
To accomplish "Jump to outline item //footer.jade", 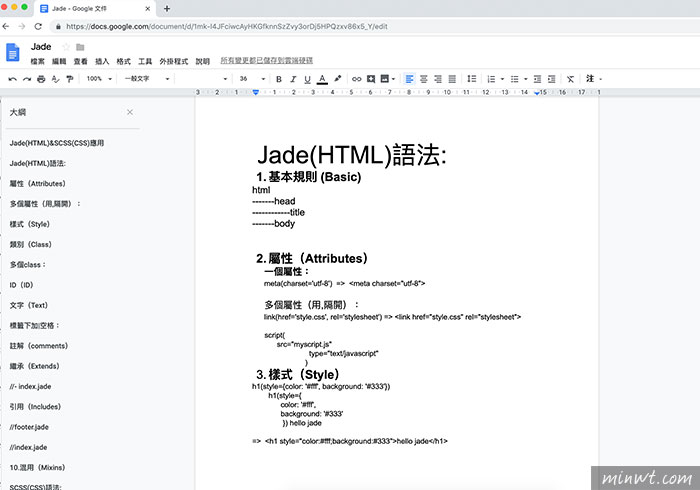I will point(29,427).
